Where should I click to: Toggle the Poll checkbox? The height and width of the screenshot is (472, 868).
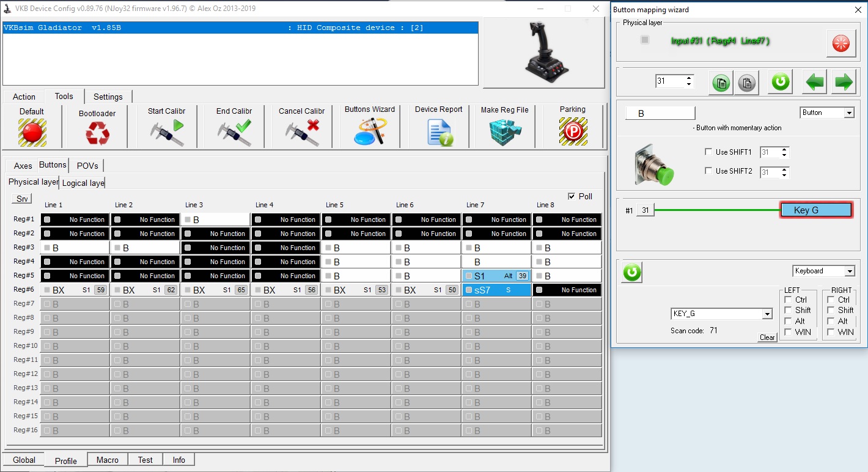(x=572, y=196)
